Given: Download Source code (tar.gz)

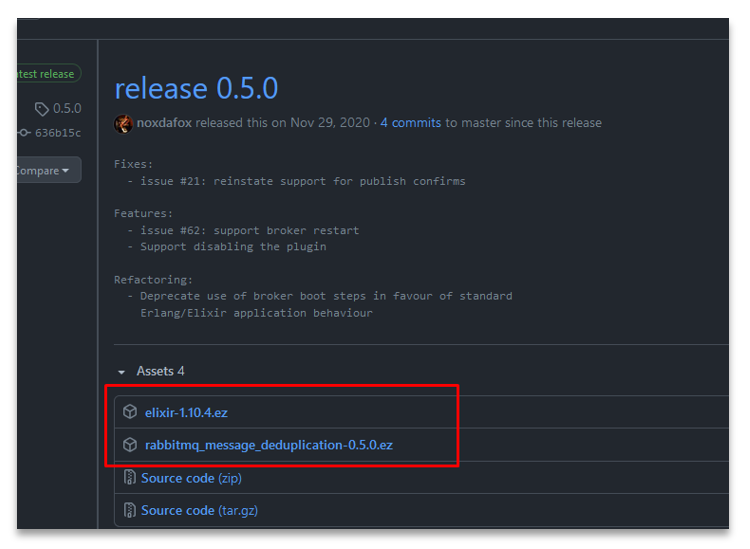Looking at the screenshot, I should [199, 510].
